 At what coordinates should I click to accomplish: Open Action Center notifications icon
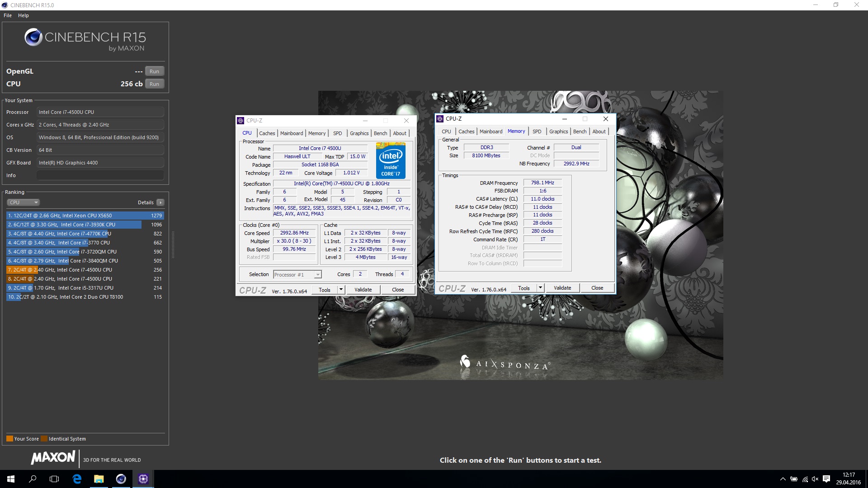tap(826, 479)
